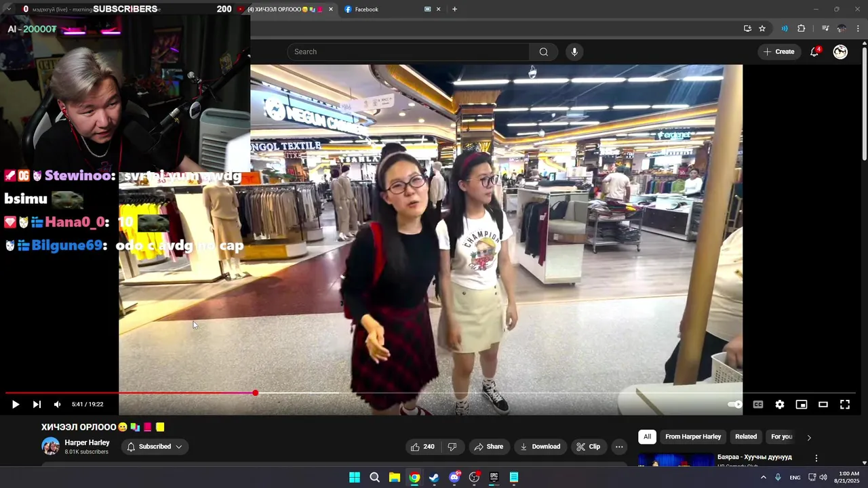Image resolution: width=868 pixels, height=488 pixels.
Task: Close the Facebook browser tab
Action: (x=438, y=9)
